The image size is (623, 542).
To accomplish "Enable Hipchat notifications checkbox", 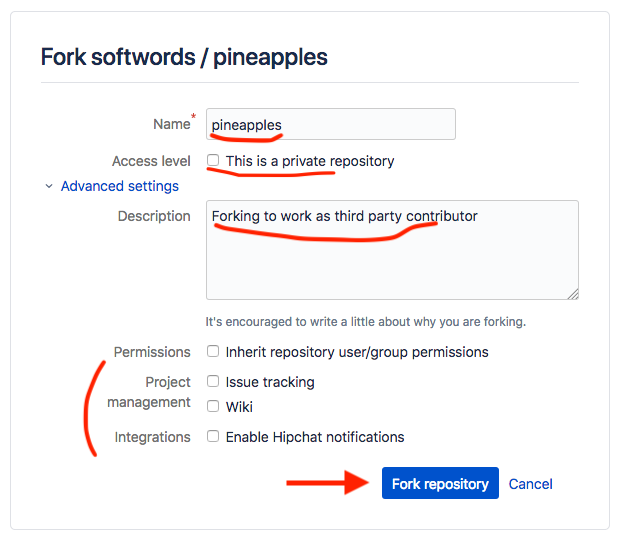I will [213, 437].
